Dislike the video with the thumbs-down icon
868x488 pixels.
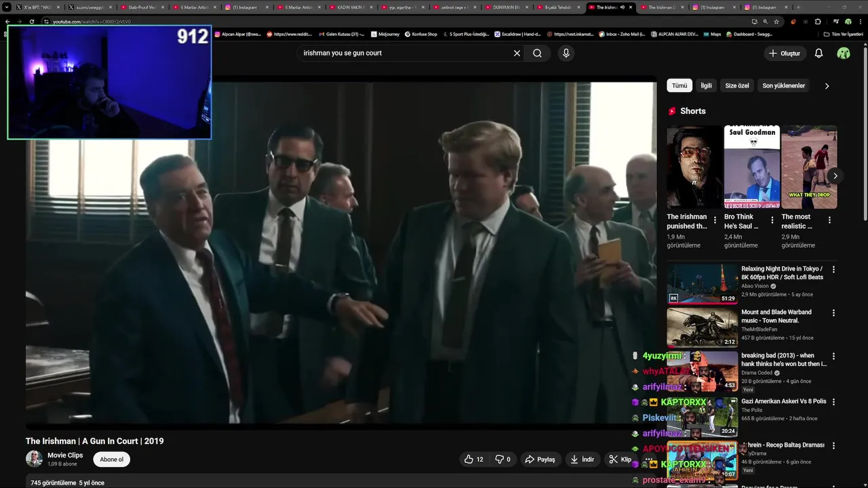point(502,460)
